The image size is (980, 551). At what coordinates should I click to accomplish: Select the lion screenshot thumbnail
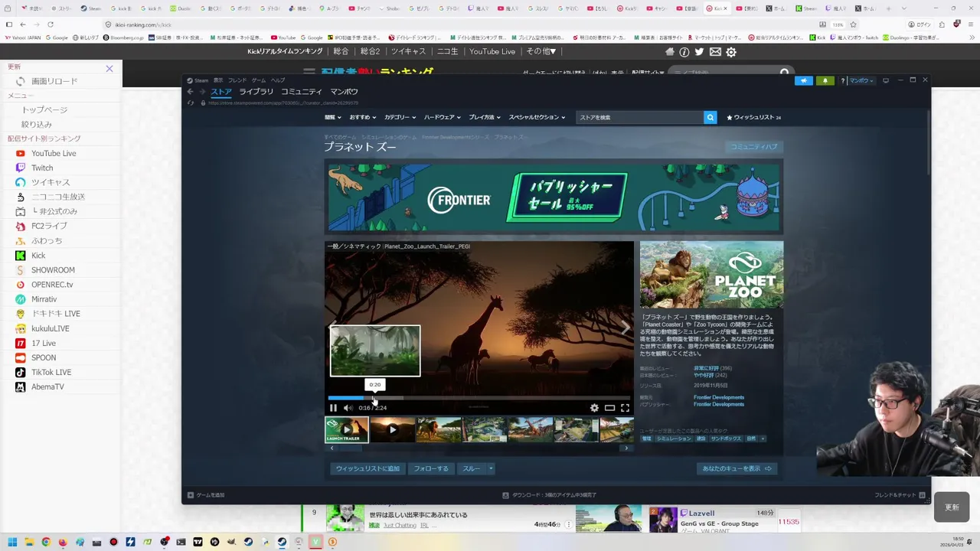(x=439, y=429)
